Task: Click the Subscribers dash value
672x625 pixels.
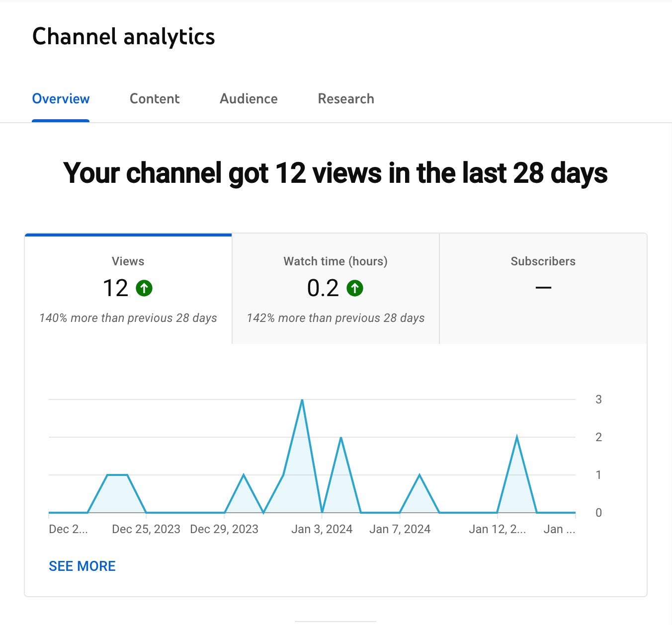Action: click(543, 288)
